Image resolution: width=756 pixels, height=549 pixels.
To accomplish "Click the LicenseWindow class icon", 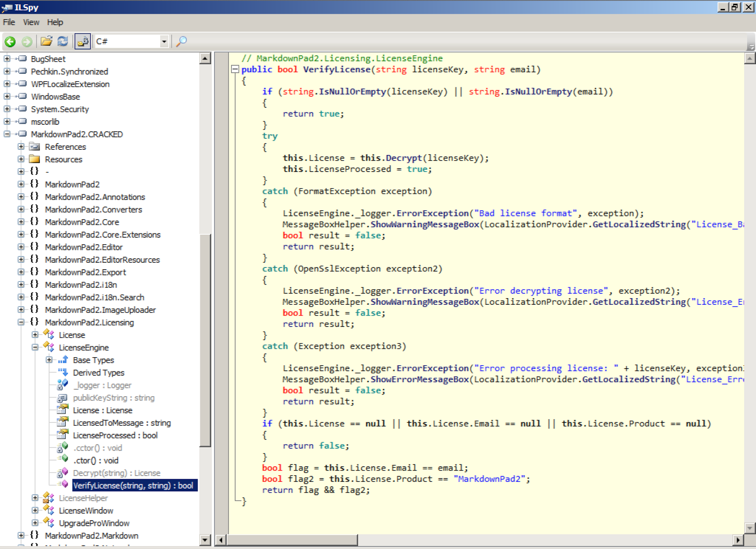I will [49, 510].
